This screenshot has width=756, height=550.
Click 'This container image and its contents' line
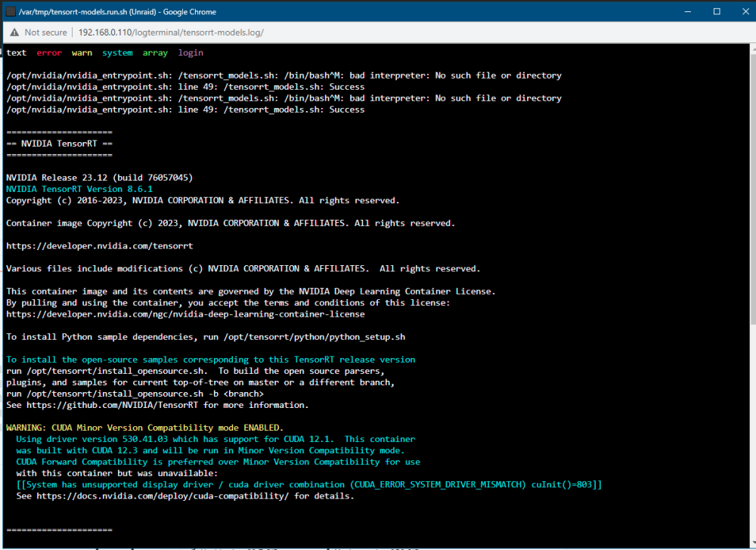(251, 292)
